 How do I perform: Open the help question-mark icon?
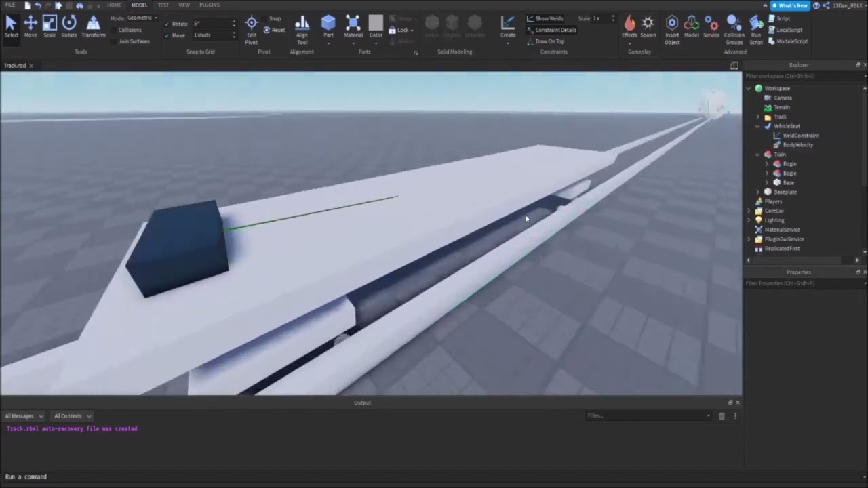(816, 5)
